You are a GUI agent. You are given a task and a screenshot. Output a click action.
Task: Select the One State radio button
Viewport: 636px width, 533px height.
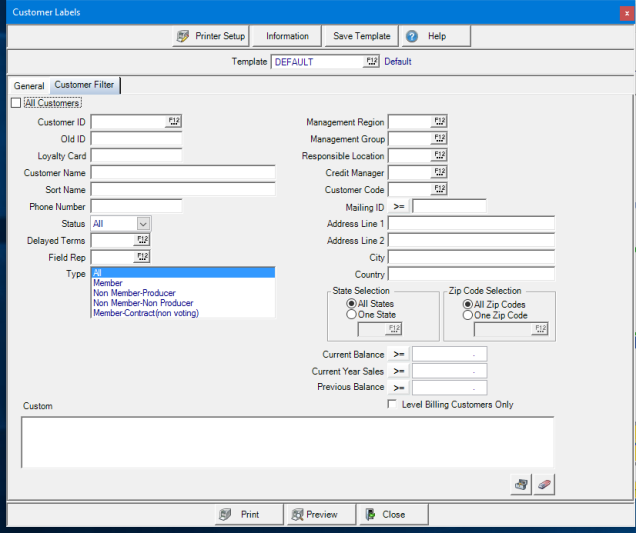tap(351, 314)
